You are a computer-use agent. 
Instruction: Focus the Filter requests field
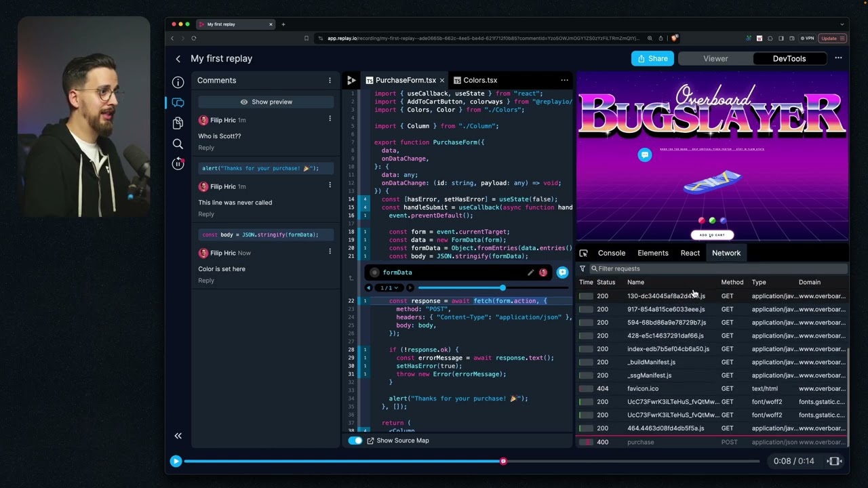point(717,269)
